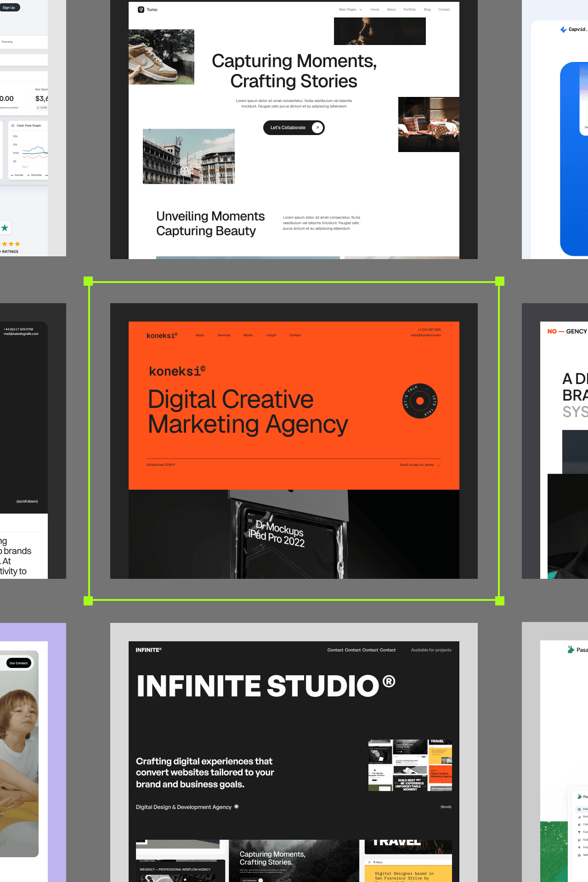588x882 pixels.
Task: Click the lightbulb insights icon in Pasa sidebar
Action: click(x=579, y=847)
